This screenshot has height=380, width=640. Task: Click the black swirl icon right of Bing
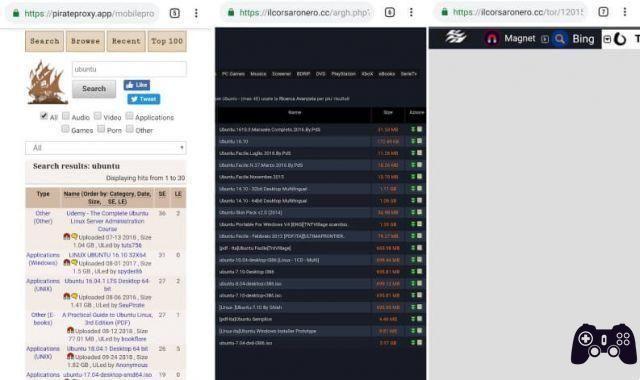click(620, 39)
